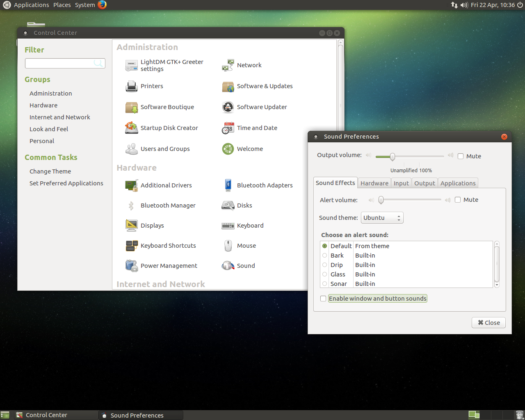This screenshot has width=525, height=420.
Task: Click the Close button in Sound Preferences
Action: [488, 323]
